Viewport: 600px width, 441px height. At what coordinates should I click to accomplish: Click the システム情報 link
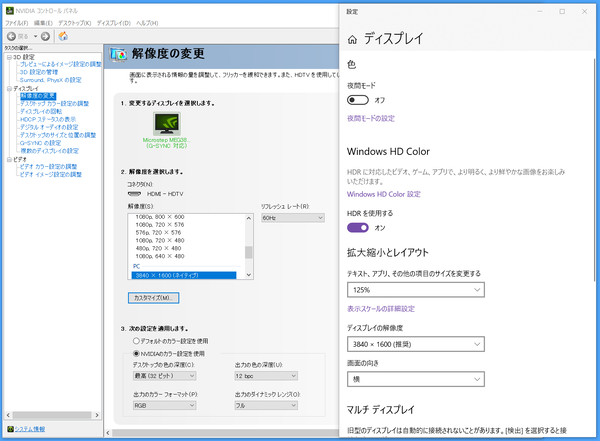30,429
